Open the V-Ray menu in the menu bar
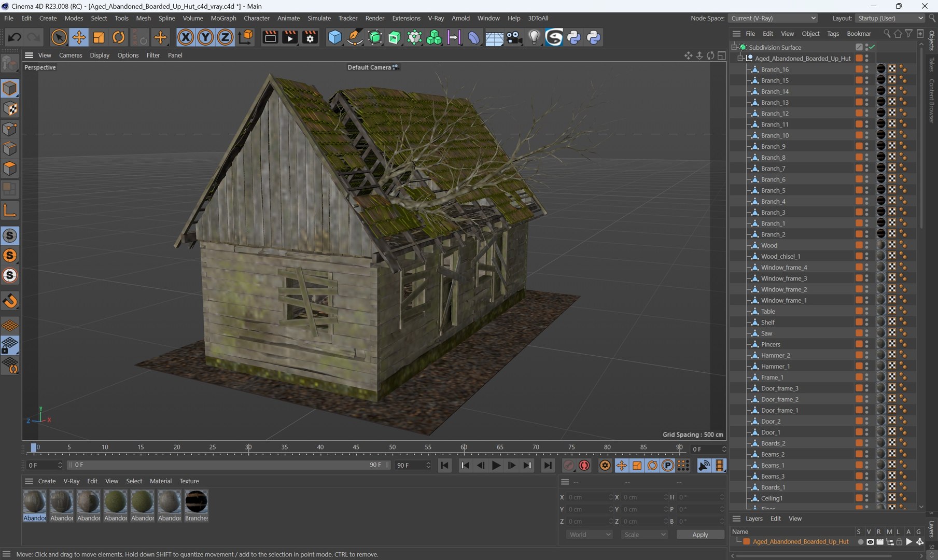Viewport: 938px width, 560px height. [x=436, y=18]
